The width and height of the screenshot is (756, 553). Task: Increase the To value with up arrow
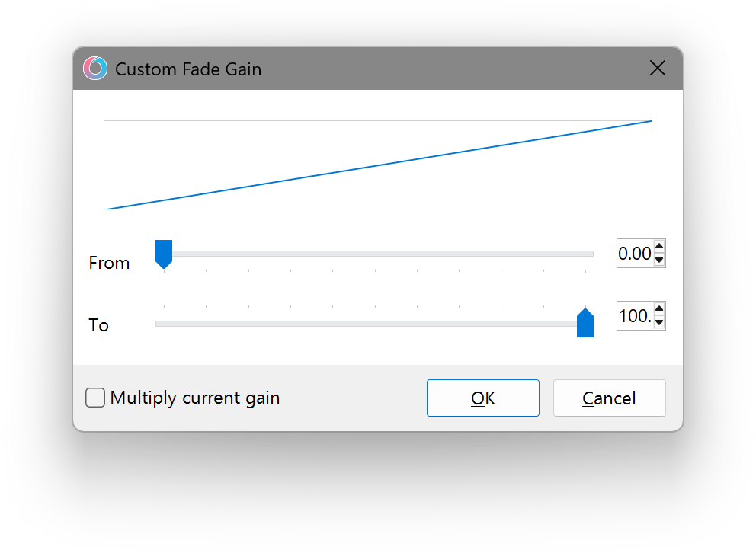coord(659,309)
